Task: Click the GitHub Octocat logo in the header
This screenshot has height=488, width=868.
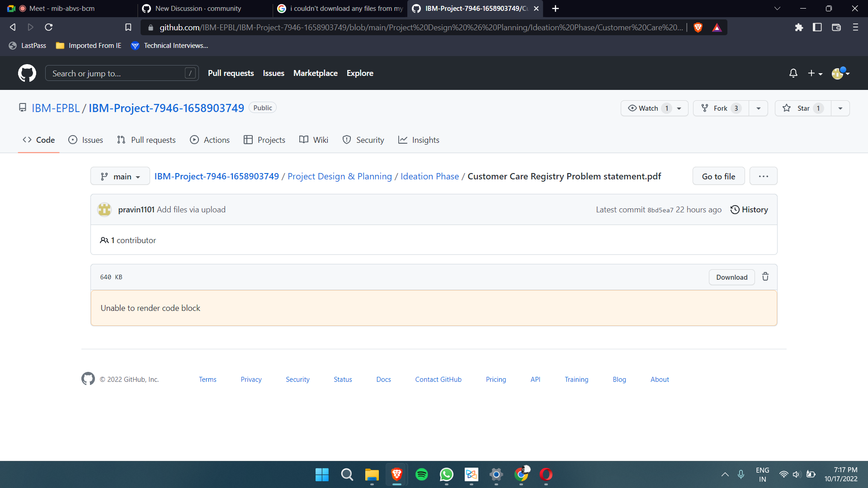Action: tap(27, 73)
